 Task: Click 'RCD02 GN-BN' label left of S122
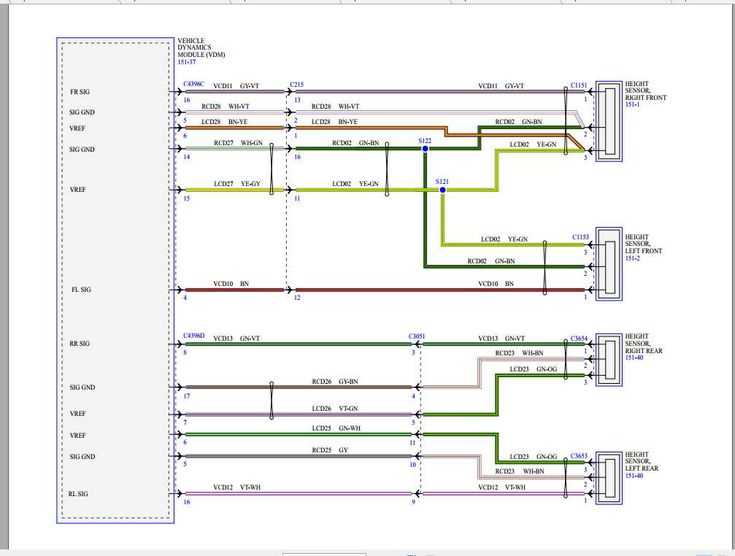point(355,143)
